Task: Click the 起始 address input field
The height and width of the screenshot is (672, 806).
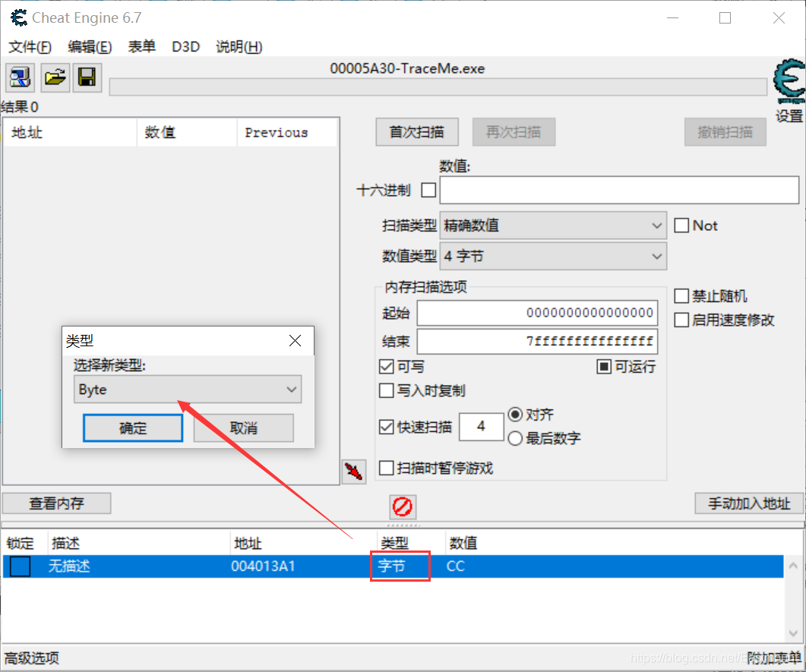Action: [x=537, y=313]
